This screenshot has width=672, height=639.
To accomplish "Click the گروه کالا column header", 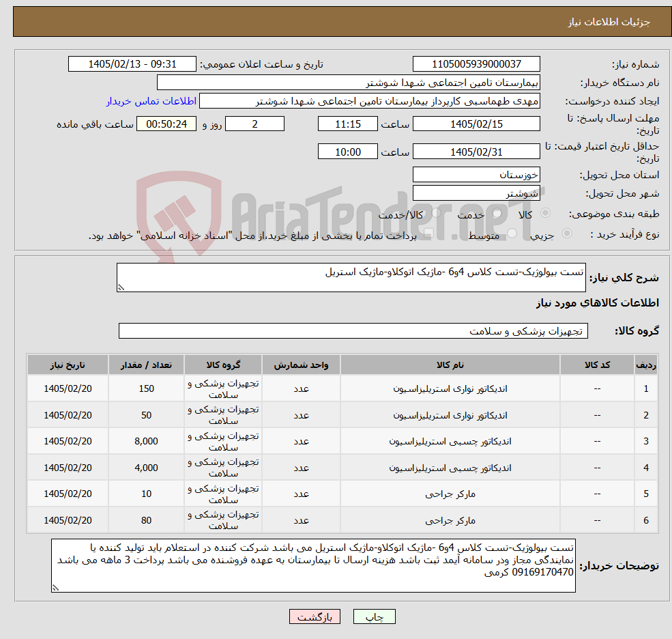I will click(223, 365).
